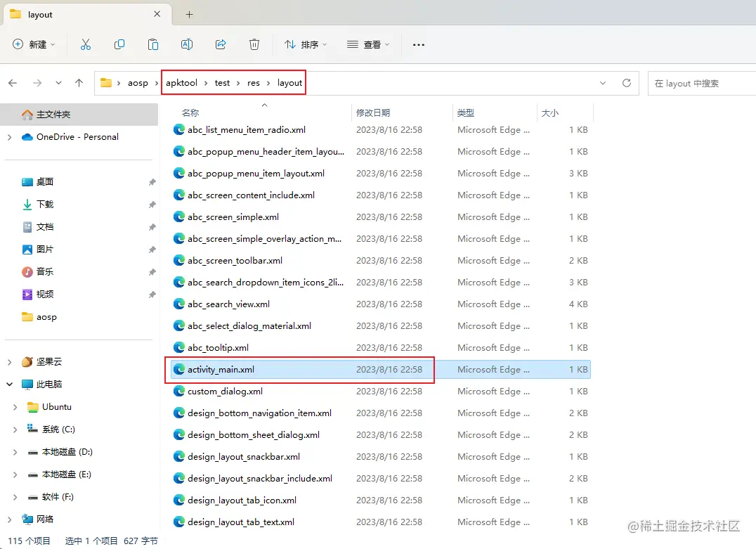Select file design_layout_snackbar.xml
Image resolution: width=756 pixels, height=549 pixels.
(381, 456)
